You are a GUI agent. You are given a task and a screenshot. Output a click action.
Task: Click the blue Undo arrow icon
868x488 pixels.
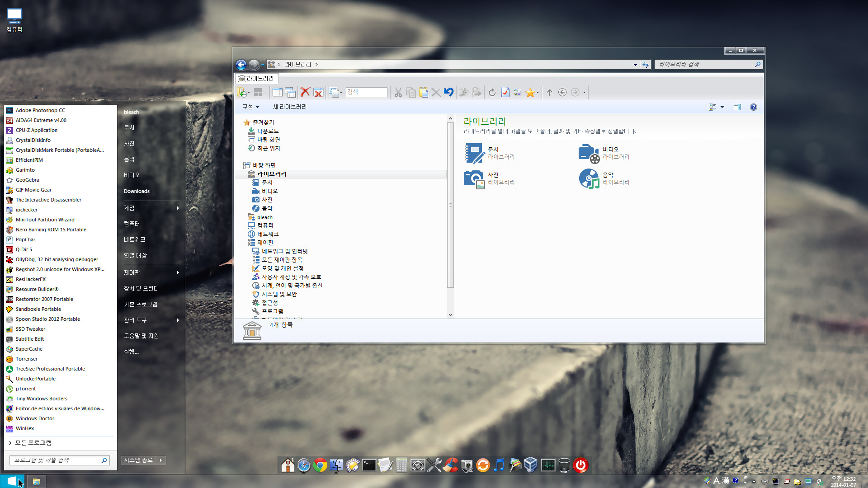click(448, 92)
